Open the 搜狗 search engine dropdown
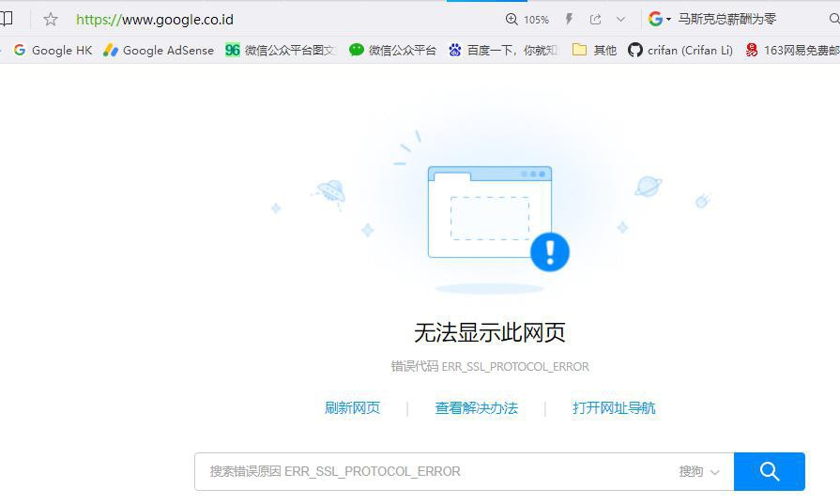Viewport: 840px width, 504px height. 698,471
